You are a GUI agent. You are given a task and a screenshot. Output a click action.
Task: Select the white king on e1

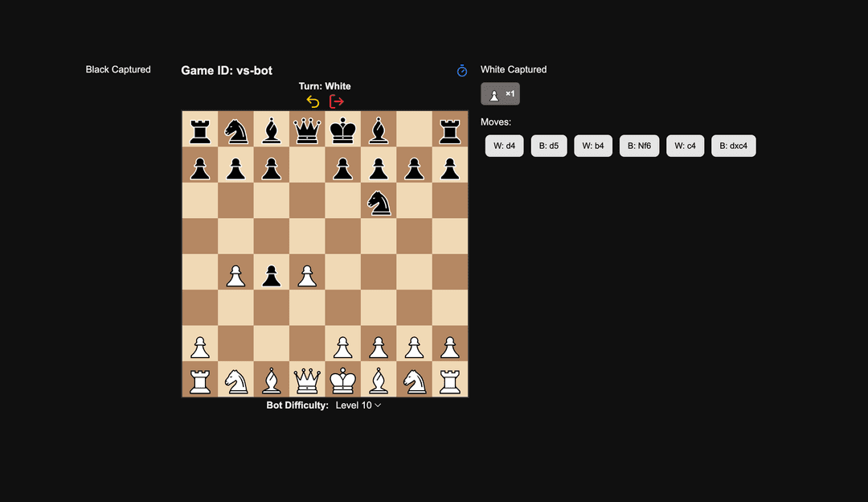(x=342, y=380)
